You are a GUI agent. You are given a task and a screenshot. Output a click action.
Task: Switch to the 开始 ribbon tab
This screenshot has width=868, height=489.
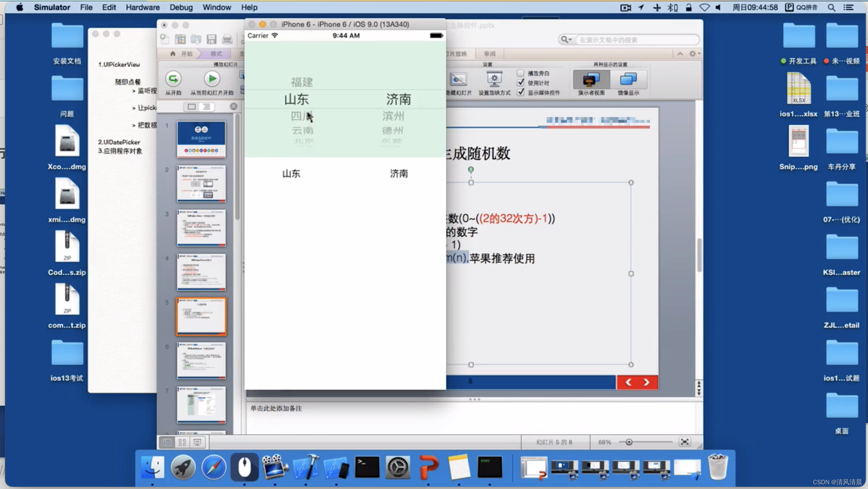[x=182, y=53]
